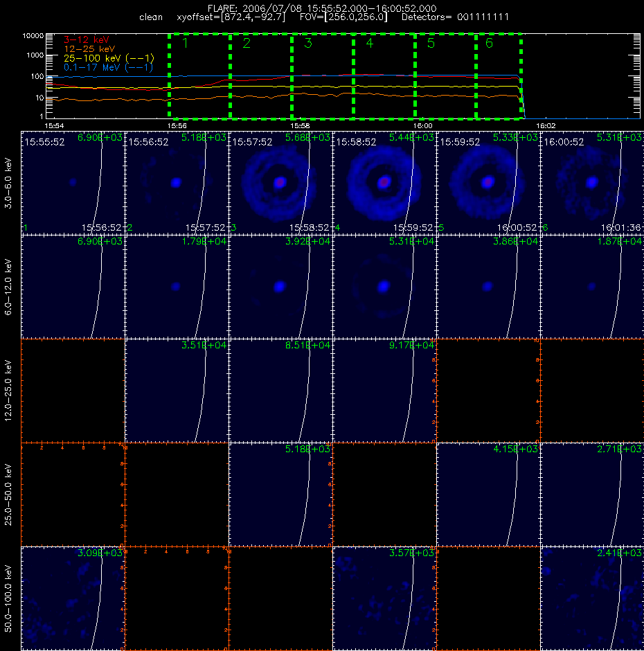
Task: Select interval 4 marker in the light curve
Action: 370,43
